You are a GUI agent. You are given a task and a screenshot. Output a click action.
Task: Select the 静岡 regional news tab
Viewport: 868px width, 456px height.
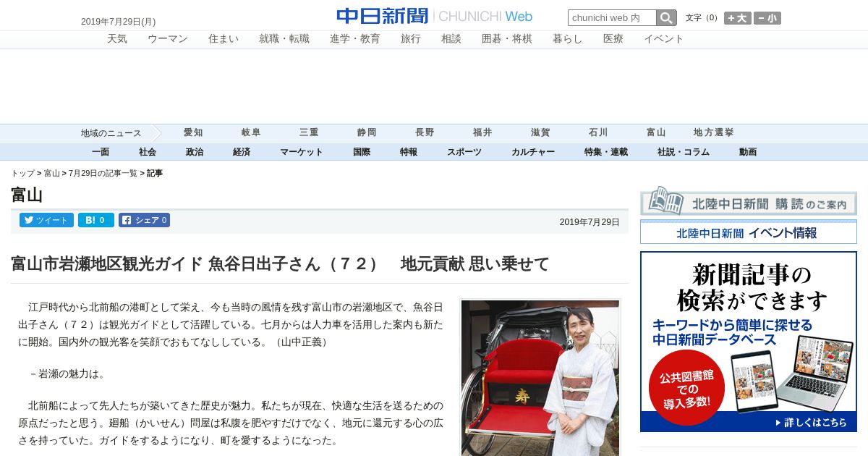pyautogui.click(x=367, y=132)
